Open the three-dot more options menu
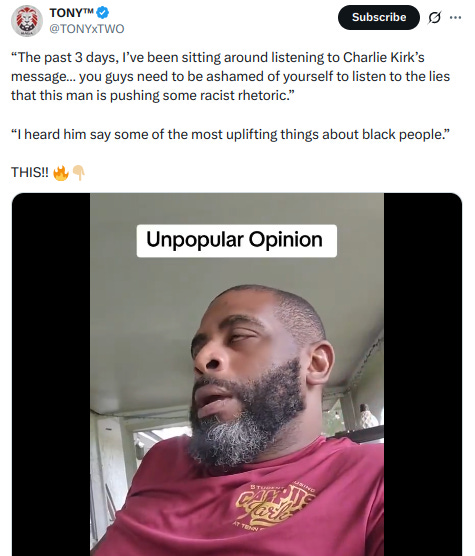Screen dimensions: 475x556 point(456,17)
